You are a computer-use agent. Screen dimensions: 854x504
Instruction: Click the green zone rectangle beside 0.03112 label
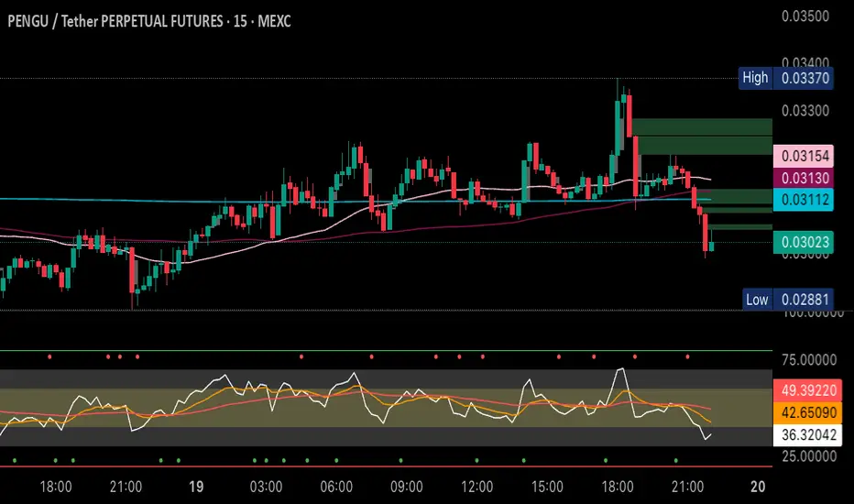734,196
